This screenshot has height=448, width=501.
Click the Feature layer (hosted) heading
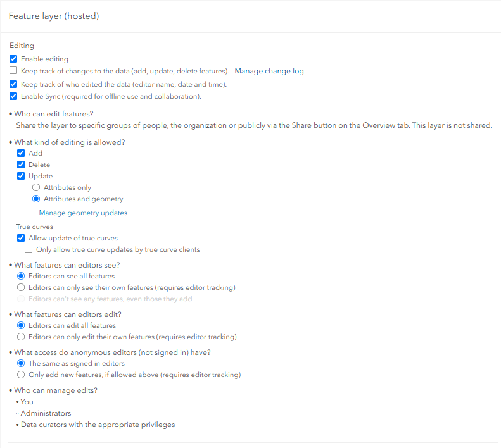[54, 16]
